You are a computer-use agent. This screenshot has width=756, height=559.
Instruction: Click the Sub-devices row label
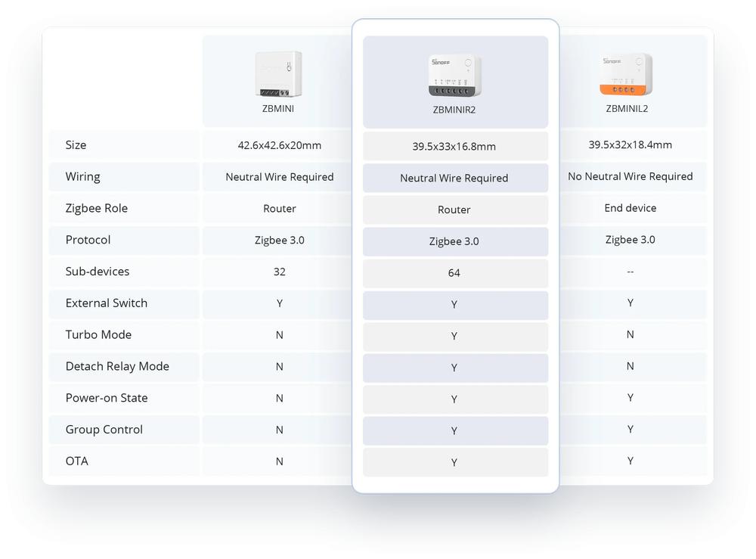pyautogui.click(x=97, y=272)
